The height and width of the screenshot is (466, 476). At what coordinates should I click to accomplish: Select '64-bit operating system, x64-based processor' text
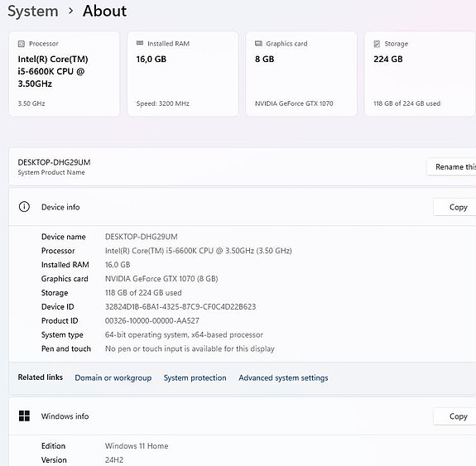[x=184, y=334]
